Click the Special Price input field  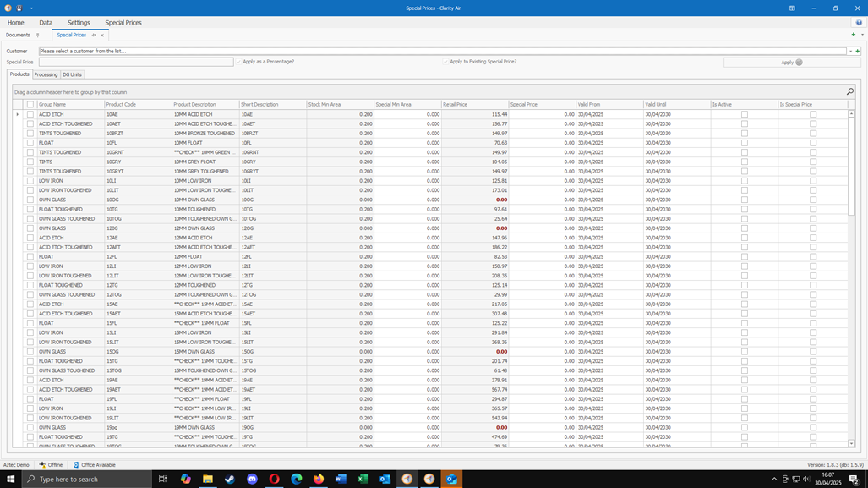click(136, 62)
